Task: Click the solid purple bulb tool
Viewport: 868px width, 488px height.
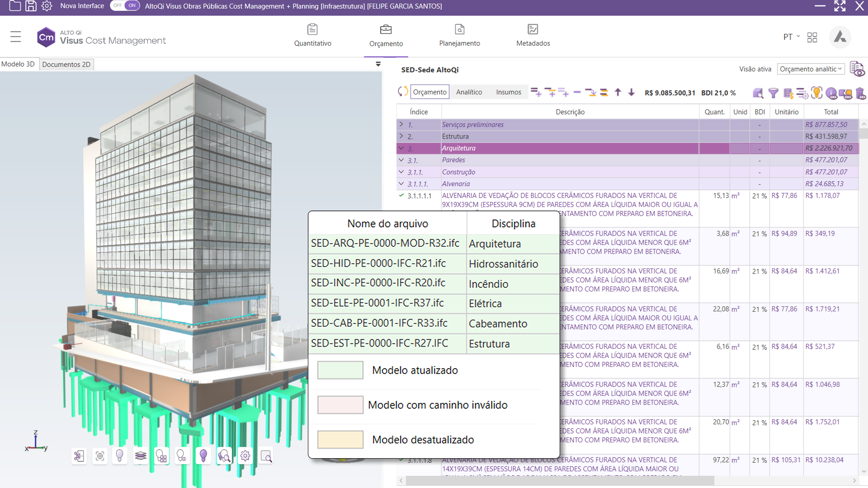Action: [203, 456]
